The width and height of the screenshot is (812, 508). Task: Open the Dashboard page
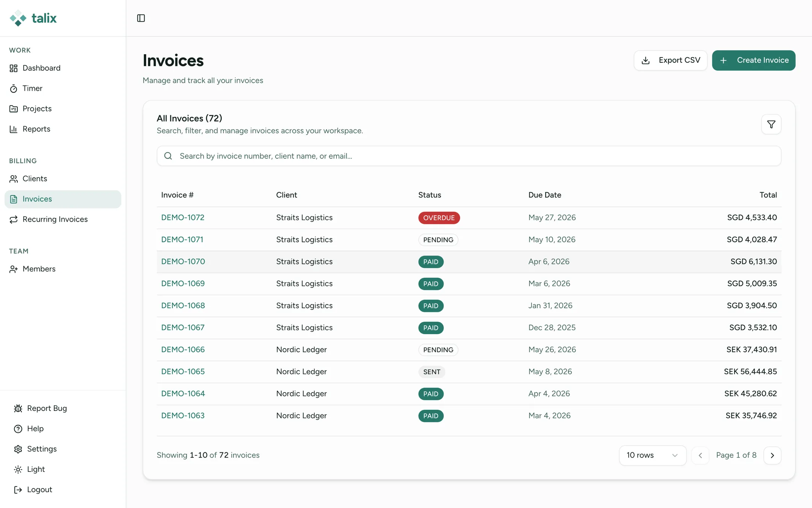pyautogui.click(x=63, y=68)
